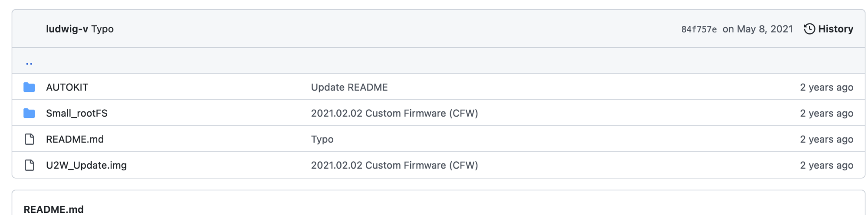Open U2W_Update.img Custom Firmware commit message

(x=394, y=165)
